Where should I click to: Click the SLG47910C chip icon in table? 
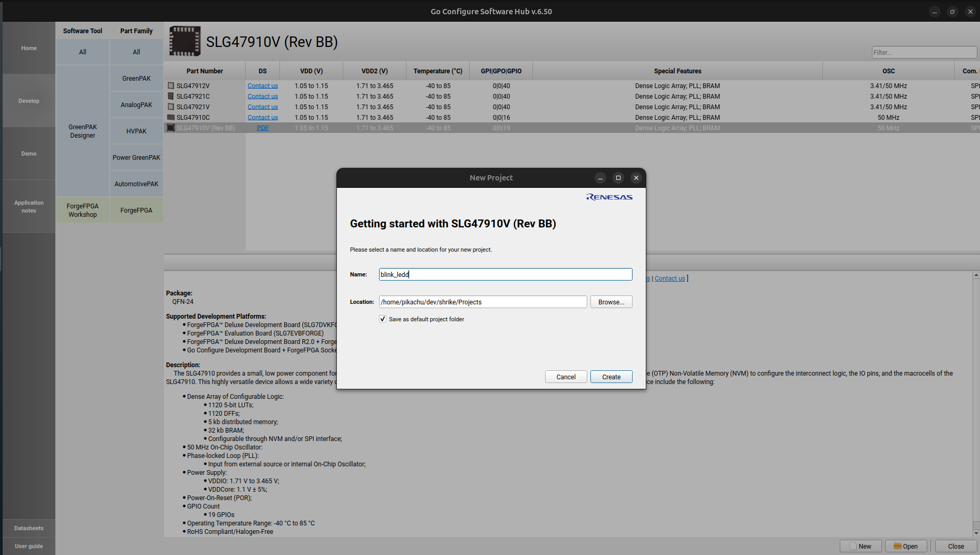click(171, 117)
